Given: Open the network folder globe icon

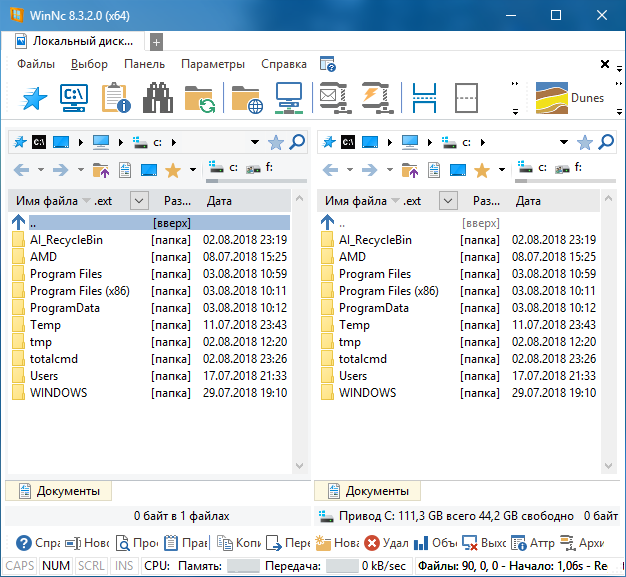Looking at the screenshot, I should 245,98.
